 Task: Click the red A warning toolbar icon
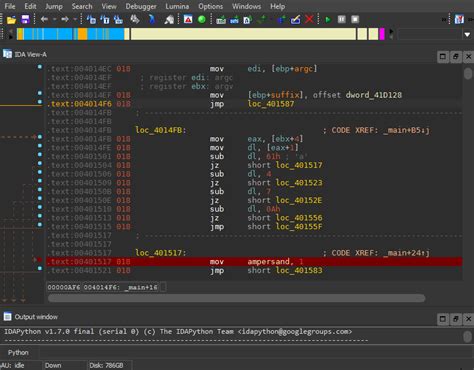(x=188, y=19)
